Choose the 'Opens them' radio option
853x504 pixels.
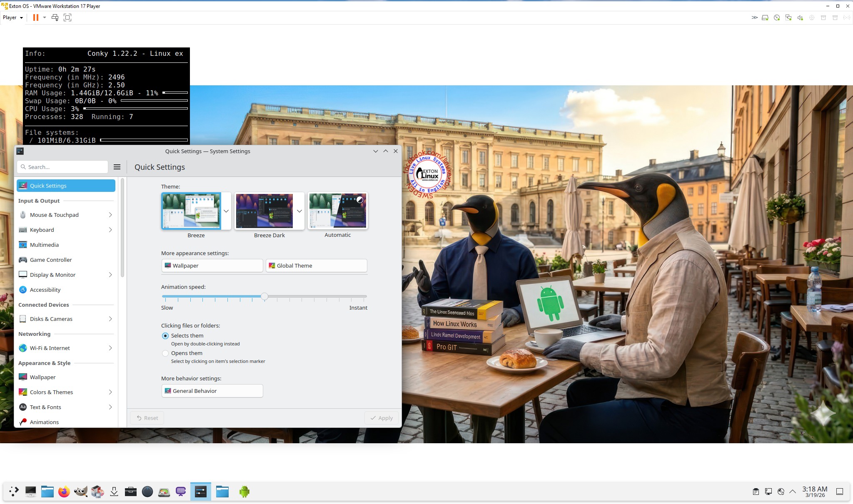coord(165,353)
